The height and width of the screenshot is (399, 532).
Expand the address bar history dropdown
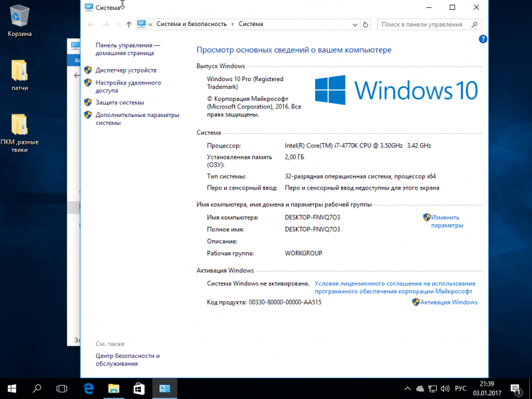tap(355, 25)
